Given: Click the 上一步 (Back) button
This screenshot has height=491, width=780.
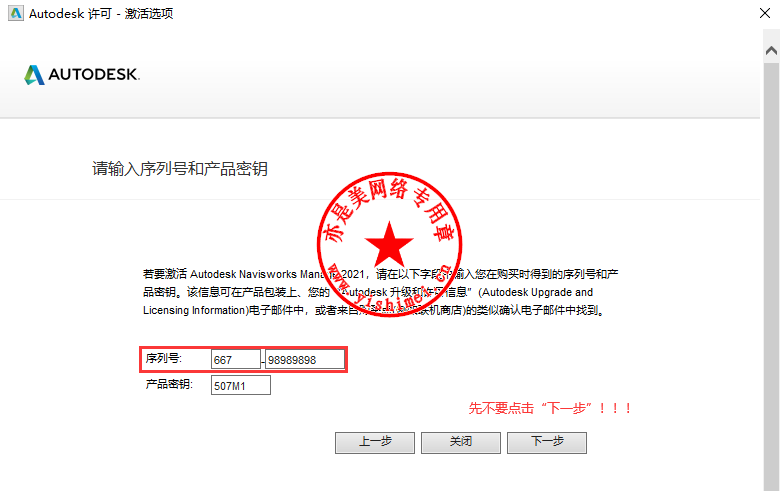Looking at the screenshot, I should 375,442.
